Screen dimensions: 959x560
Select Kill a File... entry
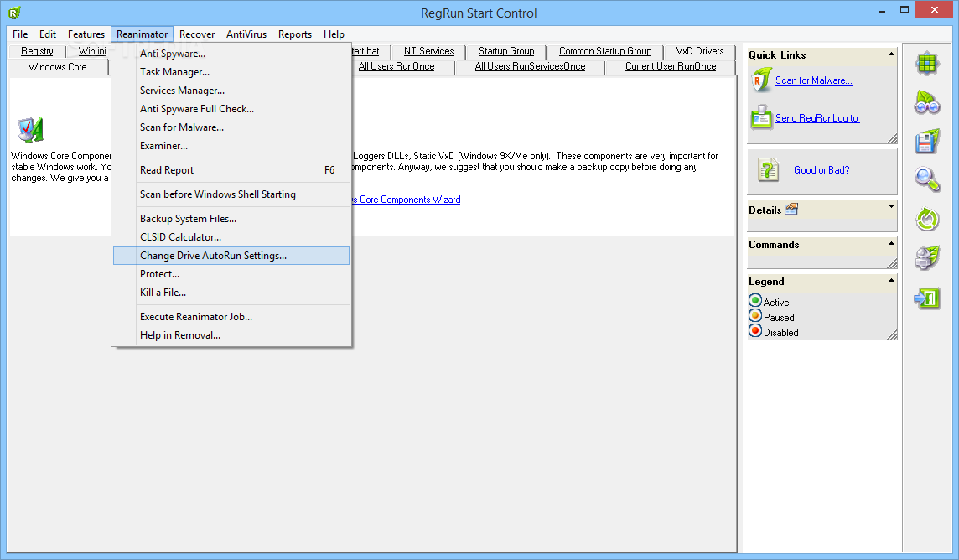click(x=231, y=293)
